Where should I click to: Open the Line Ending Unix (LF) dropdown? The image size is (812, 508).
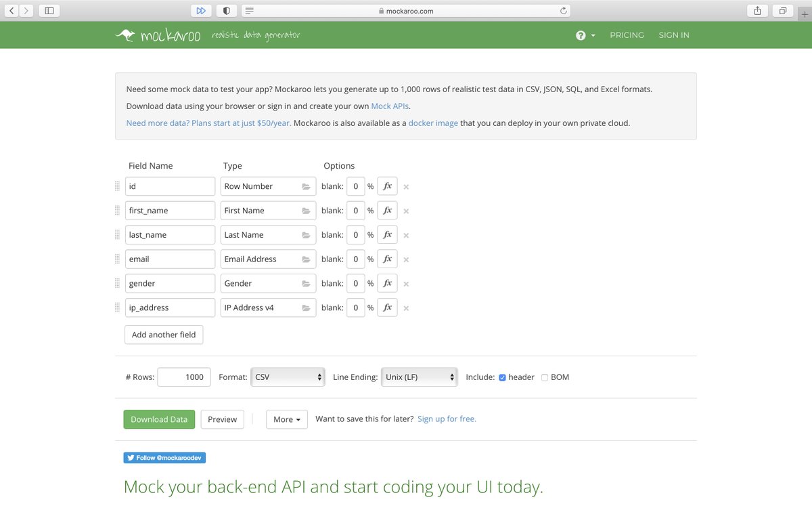pyautogui.click(x=420, y=377)
